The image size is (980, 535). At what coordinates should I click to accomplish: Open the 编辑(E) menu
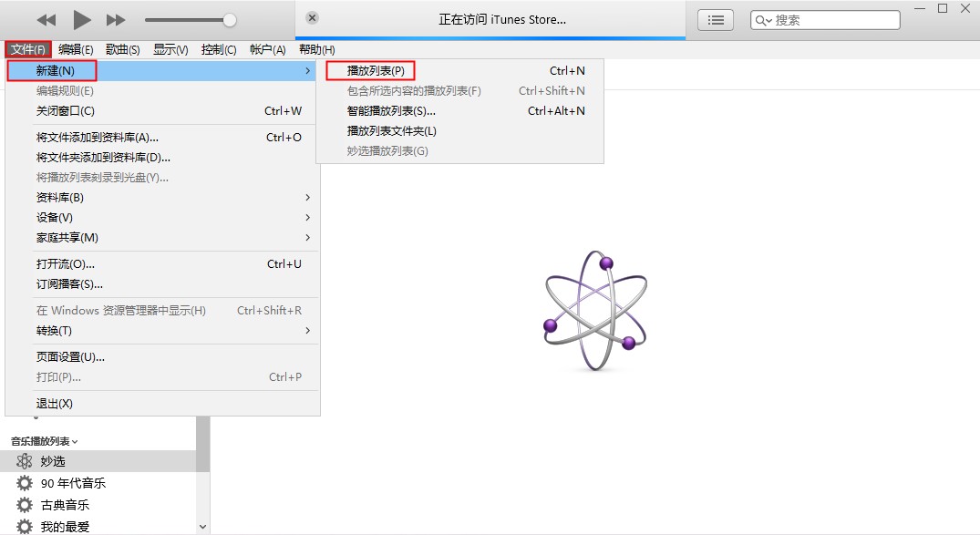tap(76, 49)
